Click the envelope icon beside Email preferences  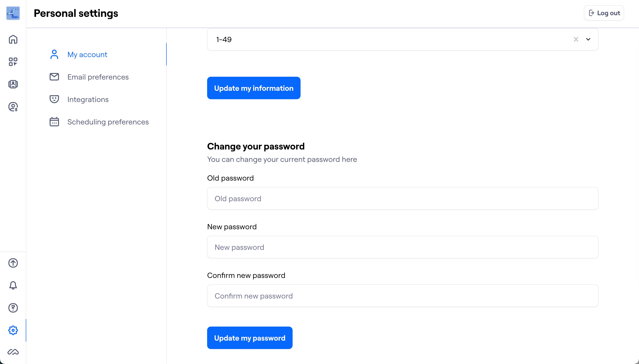[x=54, y=77]
